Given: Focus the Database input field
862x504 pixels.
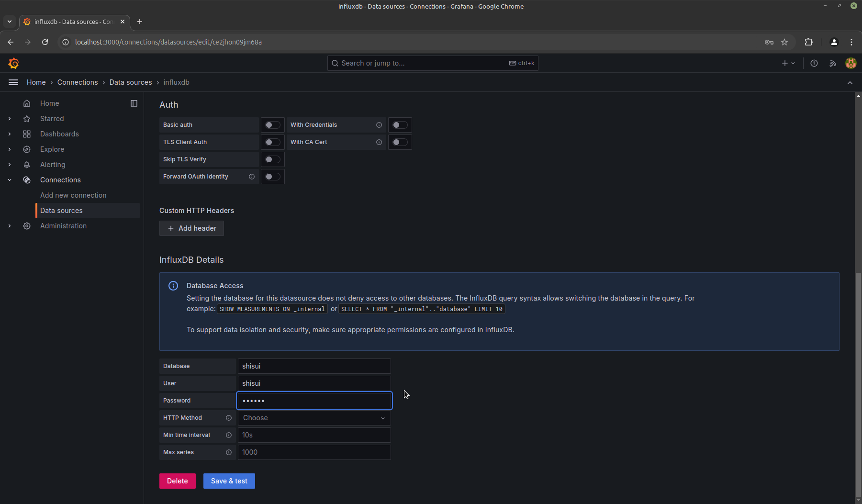Looking at the screenshot, I should coord(314,366).
